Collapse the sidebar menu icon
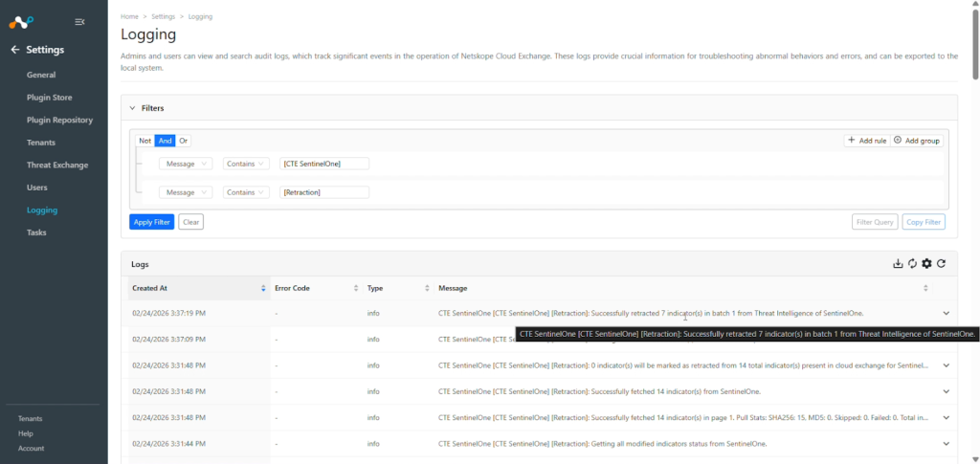Image resolution: width=980 pixels, height=464 pixels. pos(79,22)
